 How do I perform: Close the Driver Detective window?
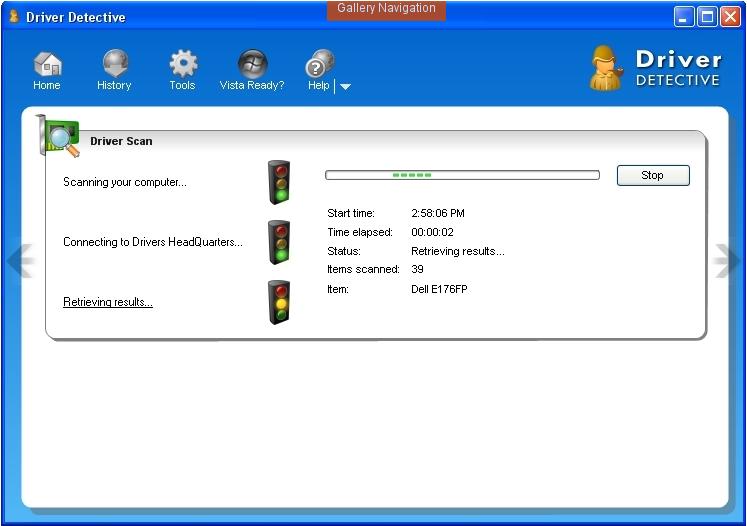[731, 17]
